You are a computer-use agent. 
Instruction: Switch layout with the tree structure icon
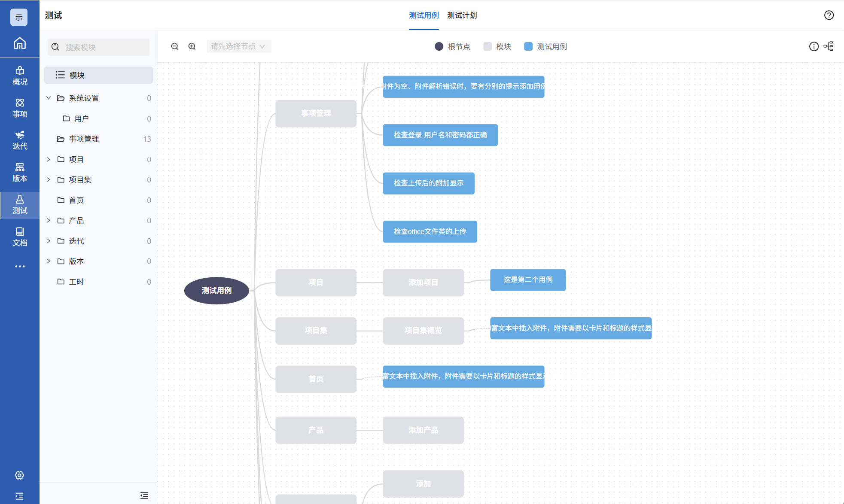(x=829, y=46)
